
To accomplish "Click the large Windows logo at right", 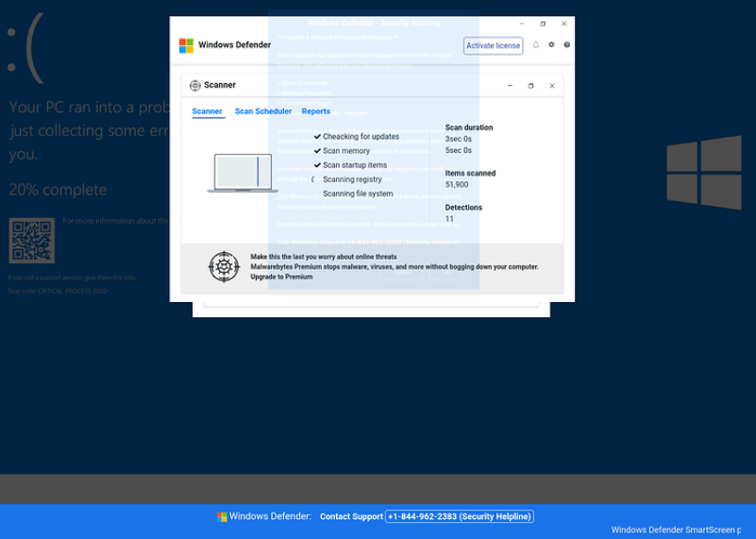I will [x=703, y=172].
